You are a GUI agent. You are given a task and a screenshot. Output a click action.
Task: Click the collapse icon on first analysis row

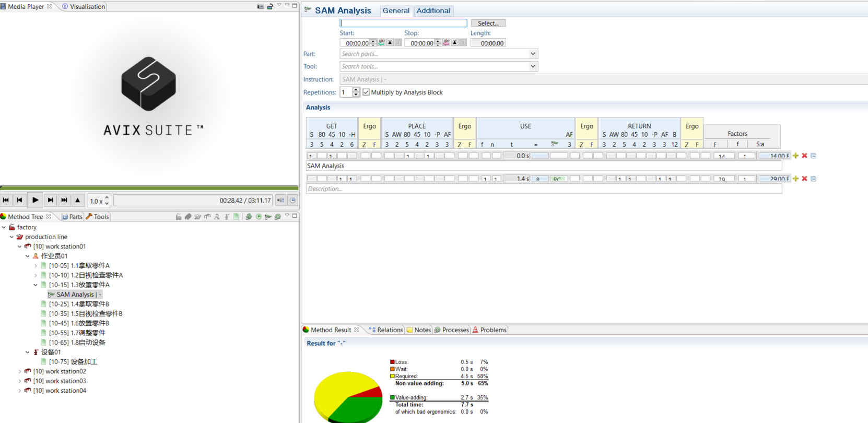[813, 156]
